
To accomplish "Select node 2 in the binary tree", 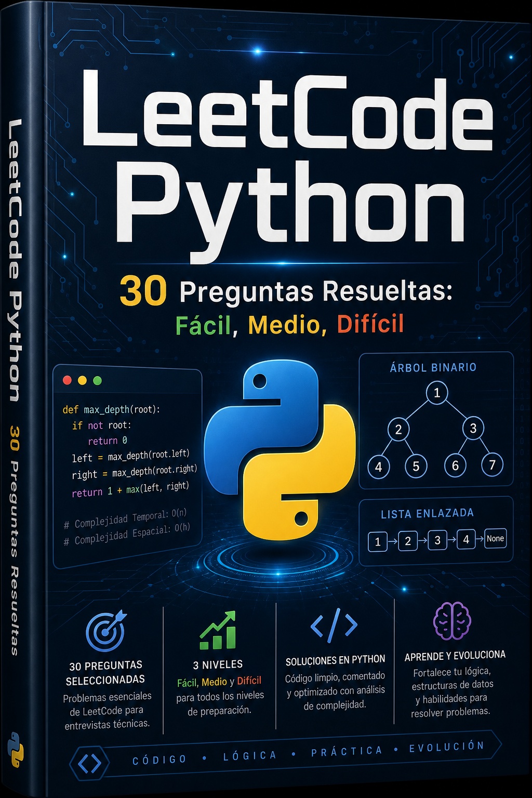I will pos(398,429).
